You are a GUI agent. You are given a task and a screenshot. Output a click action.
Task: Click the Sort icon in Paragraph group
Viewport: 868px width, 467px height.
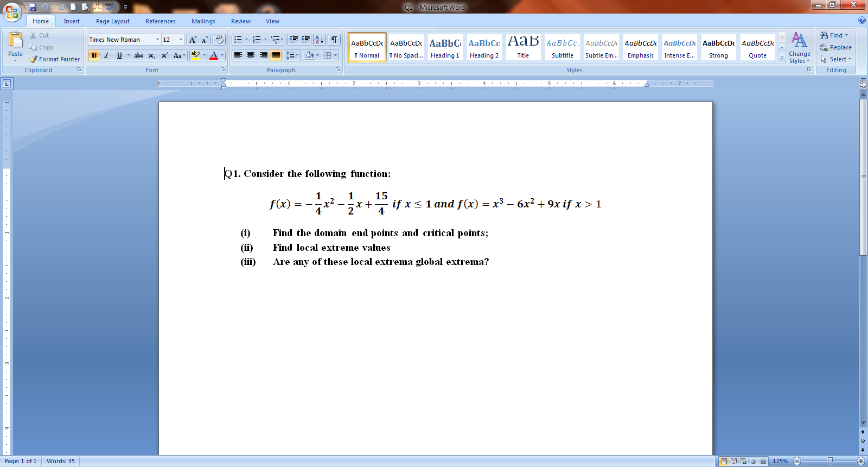[320, 40]
